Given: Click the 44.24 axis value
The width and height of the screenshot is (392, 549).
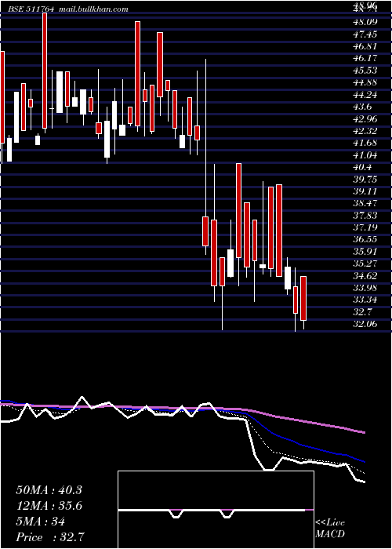Looking at the screenshot, I should (x=365, y=95).
